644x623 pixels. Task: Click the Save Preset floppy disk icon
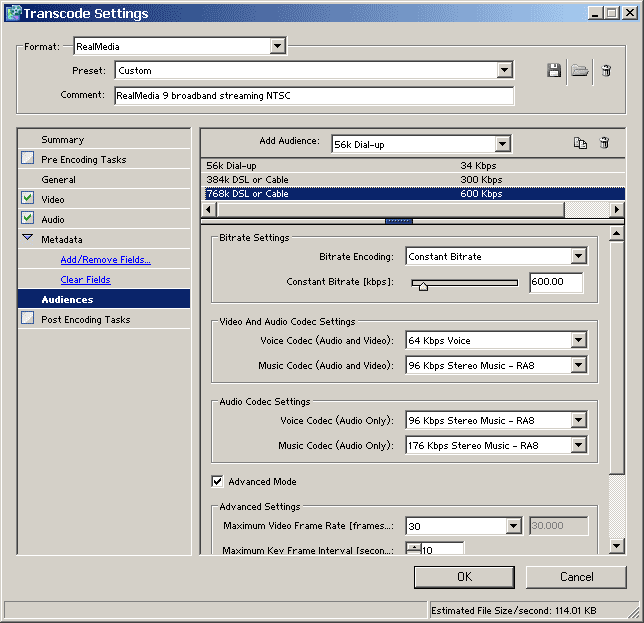click(554, 71)
